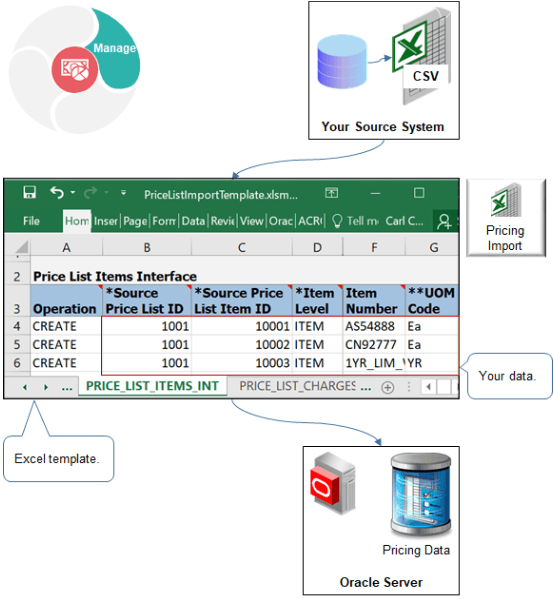This screenshot has width=554, height=599.
Task: Click the next sheet navigation arrow
Action: (x=46, y=387)
